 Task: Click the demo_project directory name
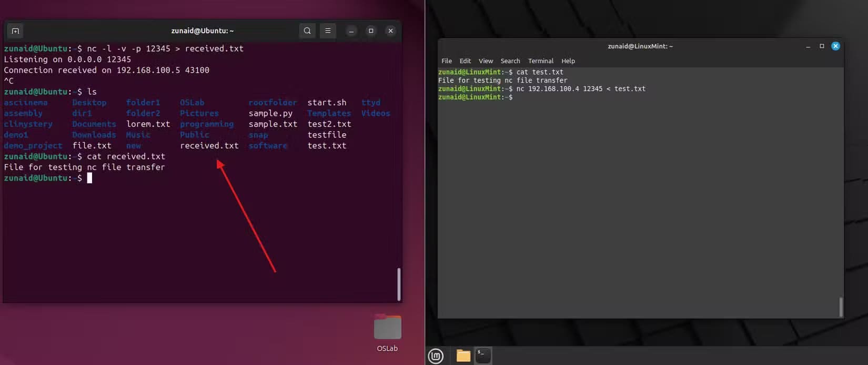[x=33, y=146]
